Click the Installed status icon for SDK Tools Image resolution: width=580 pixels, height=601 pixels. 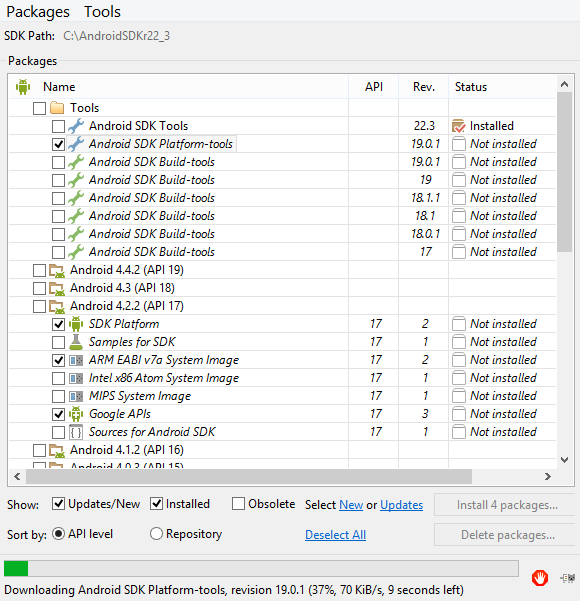click(x=458, y=126)
